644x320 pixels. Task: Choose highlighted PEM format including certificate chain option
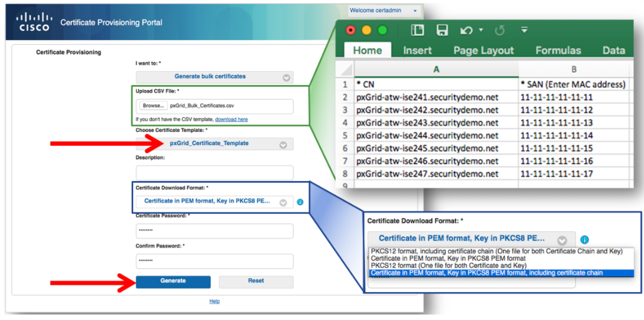(x=501, y=273)
